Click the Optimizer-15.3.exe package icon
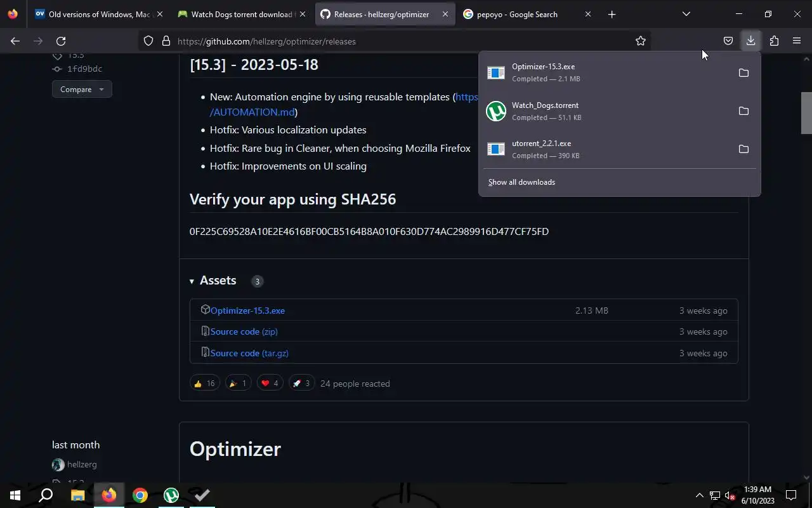This screenshot has height=508, width=812. pos(205,309)
